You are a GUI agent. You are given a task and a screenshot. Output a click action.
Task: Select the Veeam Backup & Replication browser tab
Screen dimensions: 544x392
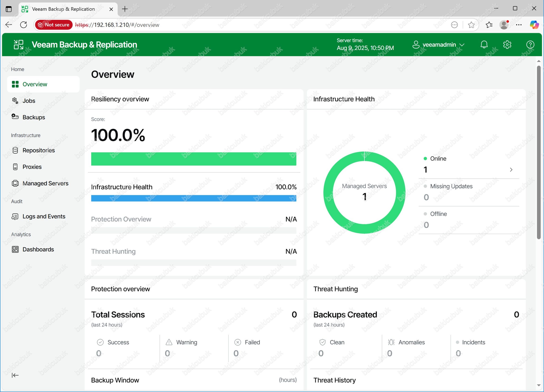[x=68, y=9]
